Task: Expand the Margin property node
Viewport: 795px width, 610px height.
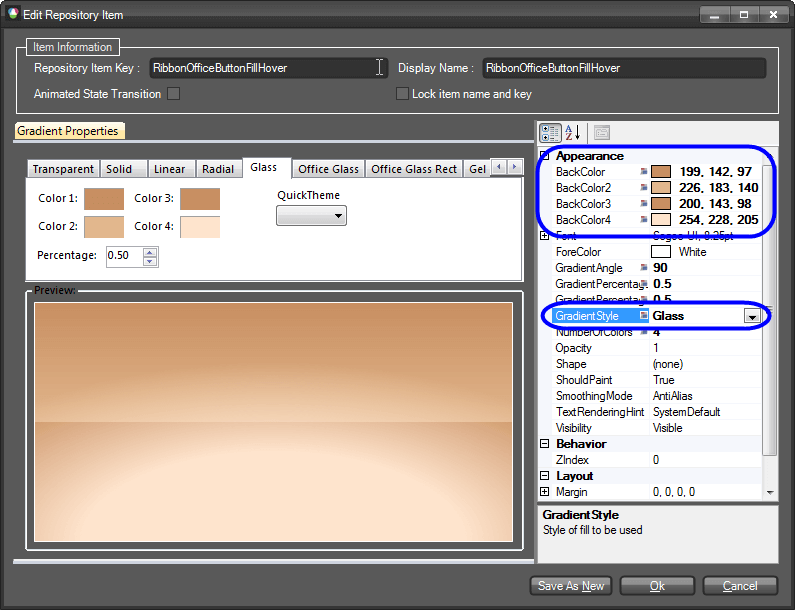Action: tap(545, 492)
